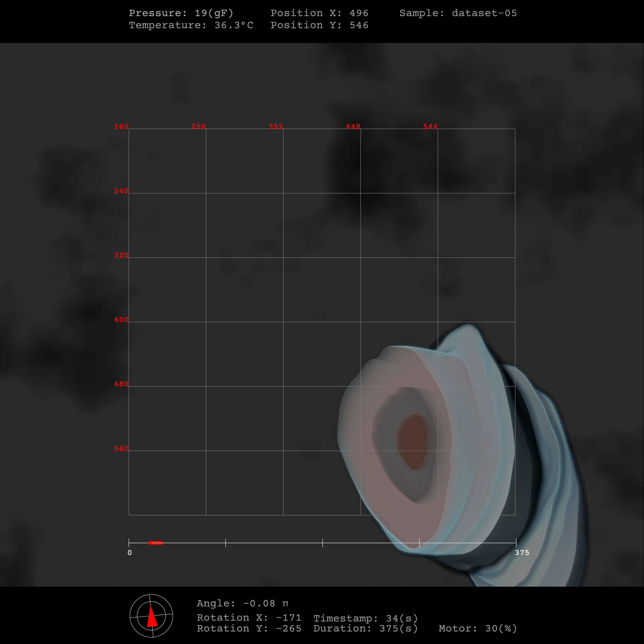Click the Temperature 36.3°C readout
Screen dimensions: 644x644
pyautogui.click(x=191, y=25)
